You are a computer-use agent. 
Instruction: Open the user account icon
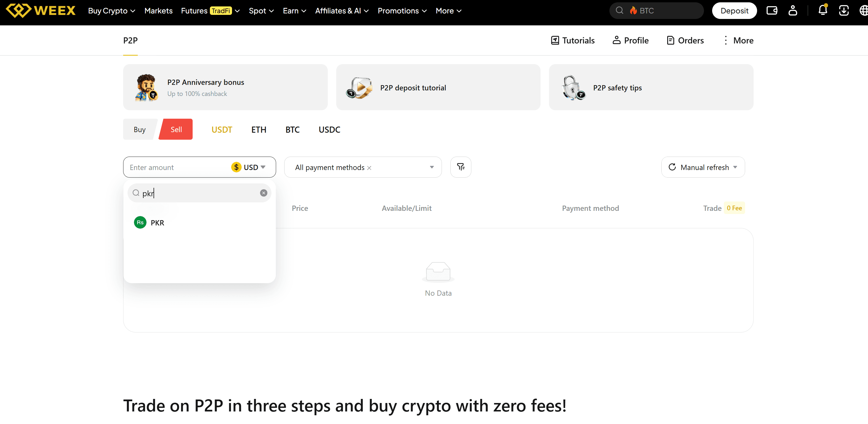pyautogui.click(x=792, y=10)
